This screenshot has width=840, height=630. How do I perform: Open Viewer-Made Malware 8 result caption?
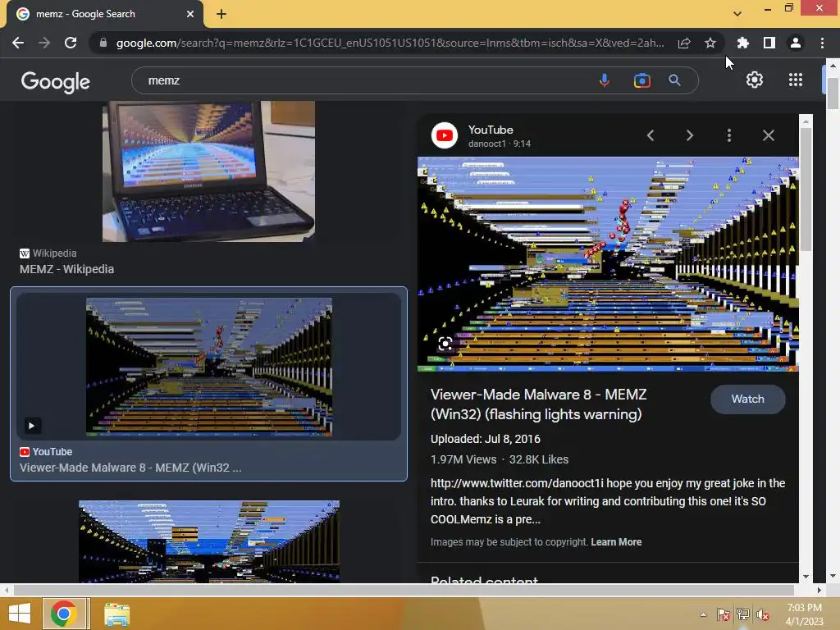coord(130,468)
